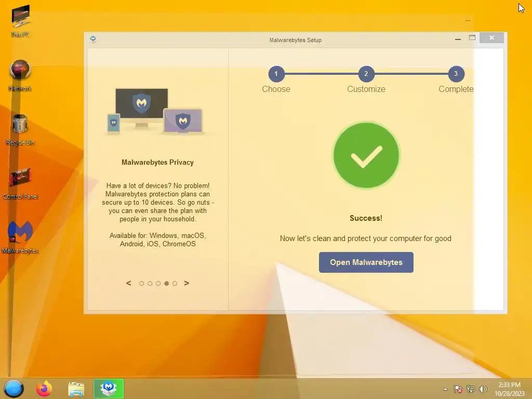This screenshot has width=532, height=399.
Task: Select the fifth carousel dot
Action: pos(175,283)
